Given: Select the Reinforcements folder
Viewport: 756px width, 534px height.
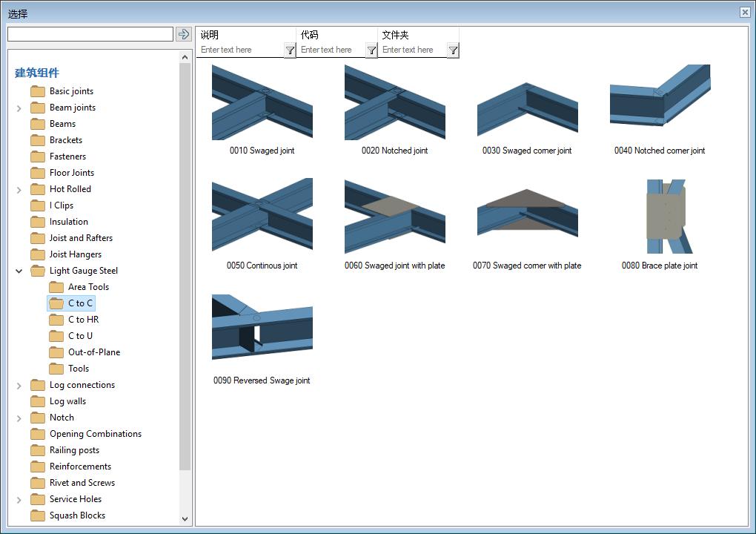Looking at the screenshot, I should tap(81, 467).
